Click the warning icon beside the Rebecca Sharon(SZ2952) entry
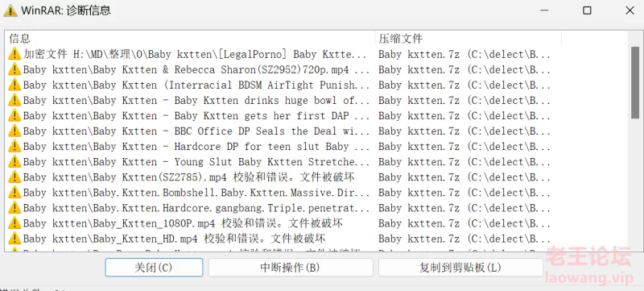Image resolution: width=644 pixels, height=291 pixels. 14,69
